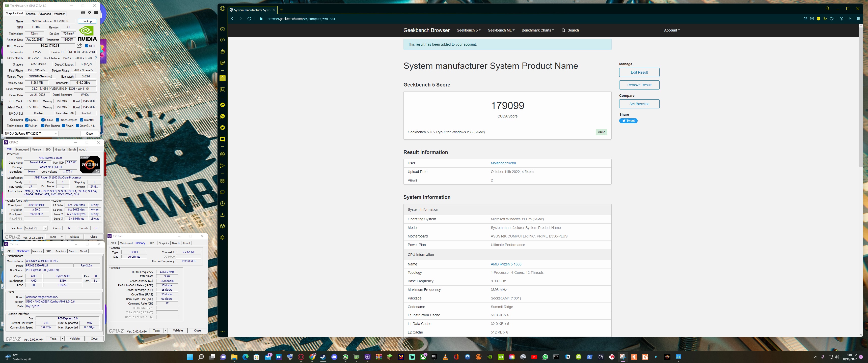Toggle the PhysX checkbox in GPU-Z

63,126
